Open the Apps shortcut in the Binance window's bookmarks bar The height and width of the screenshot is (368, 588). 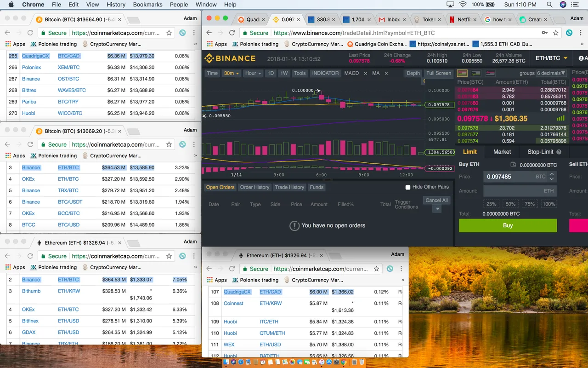pos(217,44)
